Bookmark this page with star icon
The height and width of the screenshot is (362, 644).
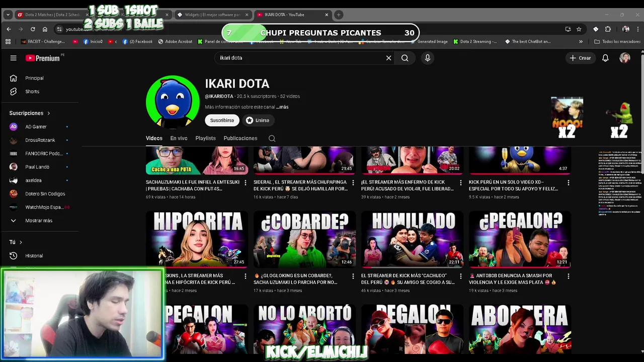click(579, 29)
